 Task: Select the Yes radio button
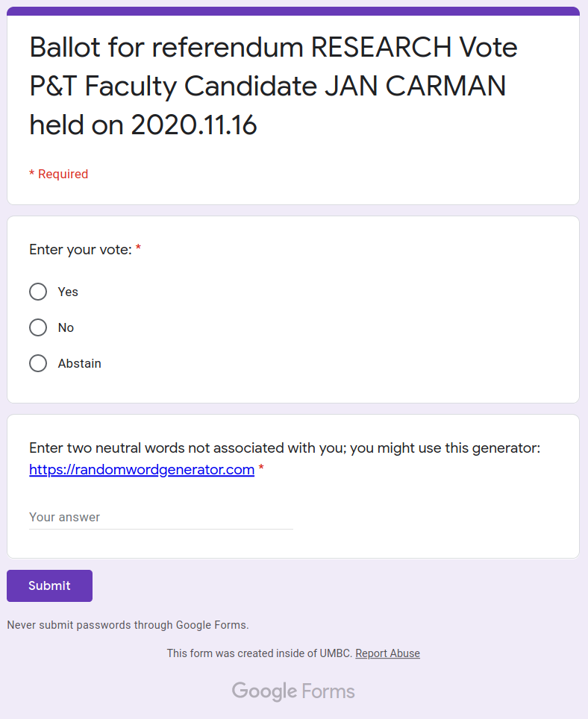38,292
